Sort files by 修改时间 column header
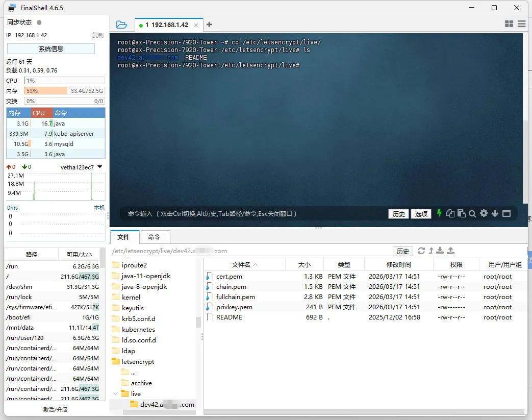 point(399,264)
